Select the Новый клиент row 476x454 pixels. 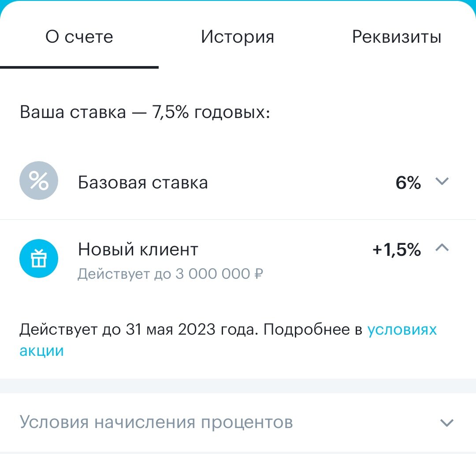[138, 249]
